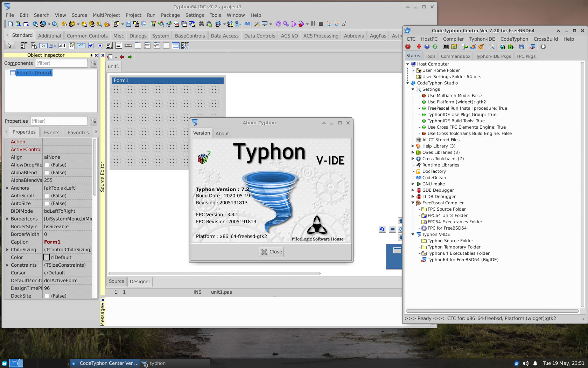Select Typhon Source Folder tree item

450,241
